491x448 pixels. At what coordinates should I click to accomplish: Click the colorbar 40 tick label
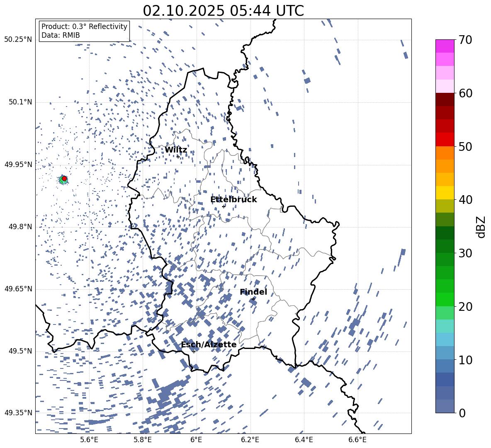pyautogui.click(x=465, y=200)
